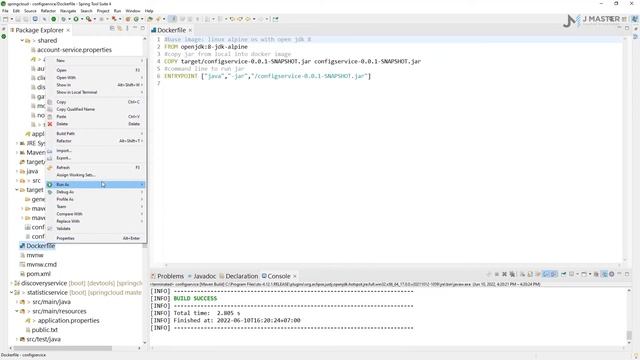Toggle Pin Console in Console toolbar
The width and height of the screenshot is (640, 360).
pyautogui.click(x=564, y=274)
